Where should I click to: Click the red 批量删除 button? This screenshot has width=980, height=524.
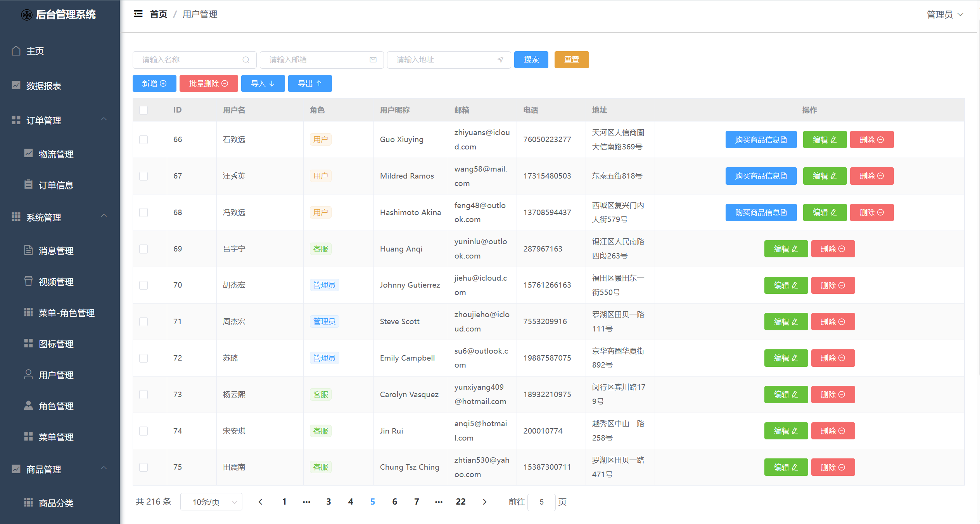click(209, 83)
